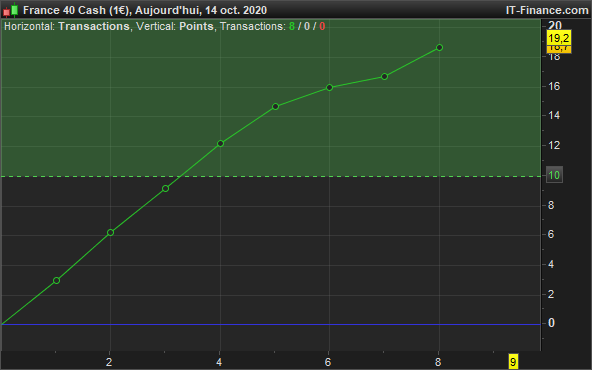592x370 pixels.
Task: Select the equity point at transaction 6
Action: [x=329, y=88]
